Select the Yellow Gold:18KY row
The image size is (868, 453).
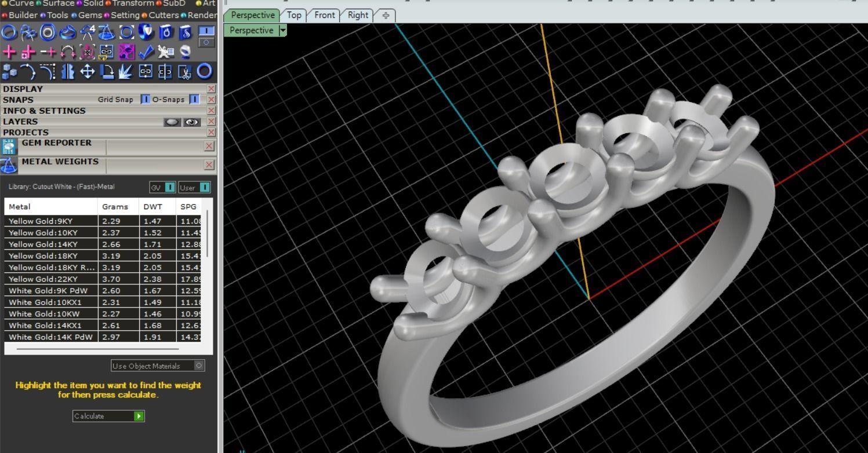(x=103, y=255)
